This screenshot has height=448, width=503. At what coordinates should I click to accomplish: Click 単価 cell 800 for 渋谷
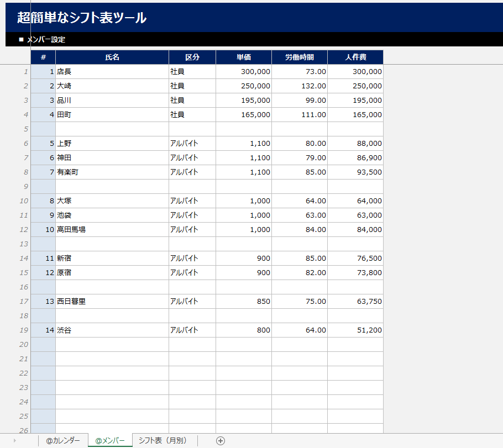point(244,330)
